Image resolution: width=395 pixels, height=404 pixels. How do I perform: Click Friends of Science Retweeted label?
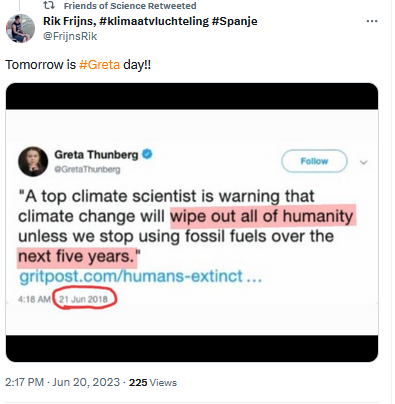click(x=130, y=6)
